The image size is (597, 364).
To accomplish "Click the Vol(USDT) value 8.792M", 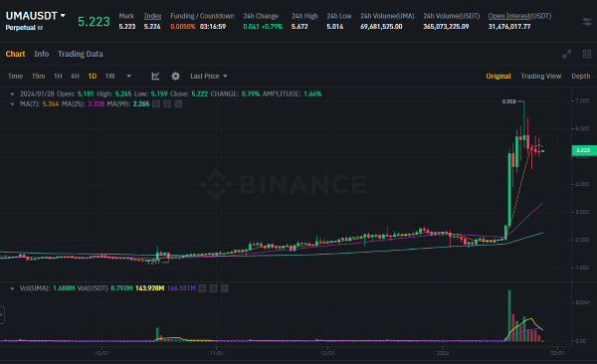I will coord(121,288).
